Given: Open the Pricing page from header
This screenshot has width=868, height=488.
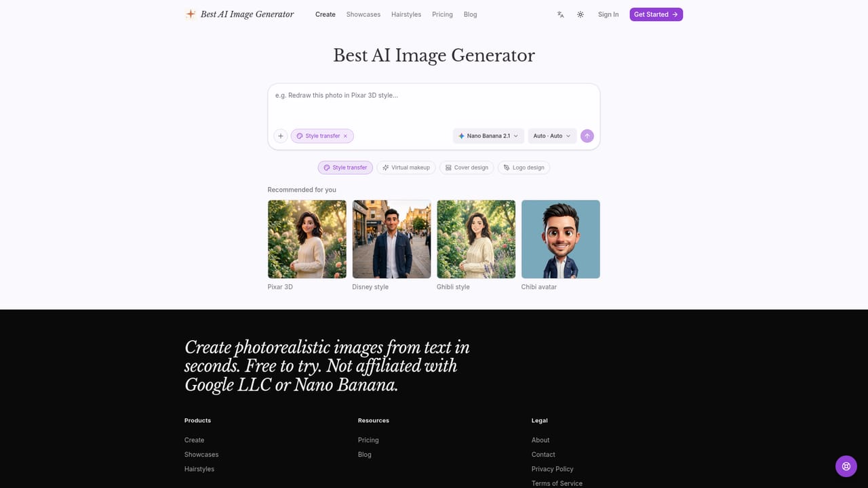Looking at the screenshot, I should click(442, 14).
